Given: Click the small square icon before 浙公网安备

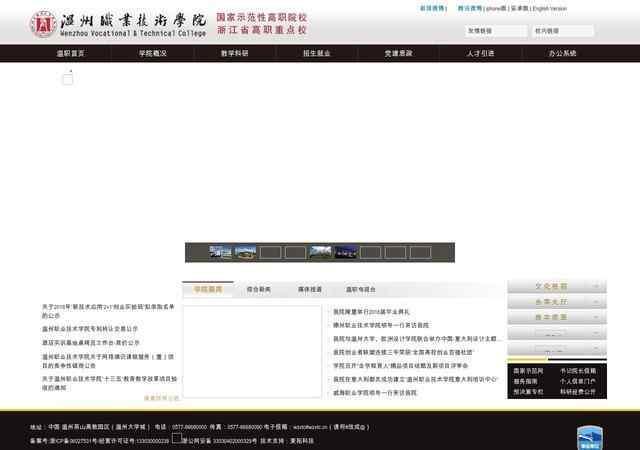Looking at the screenshot, I should [x=176, y=438].
